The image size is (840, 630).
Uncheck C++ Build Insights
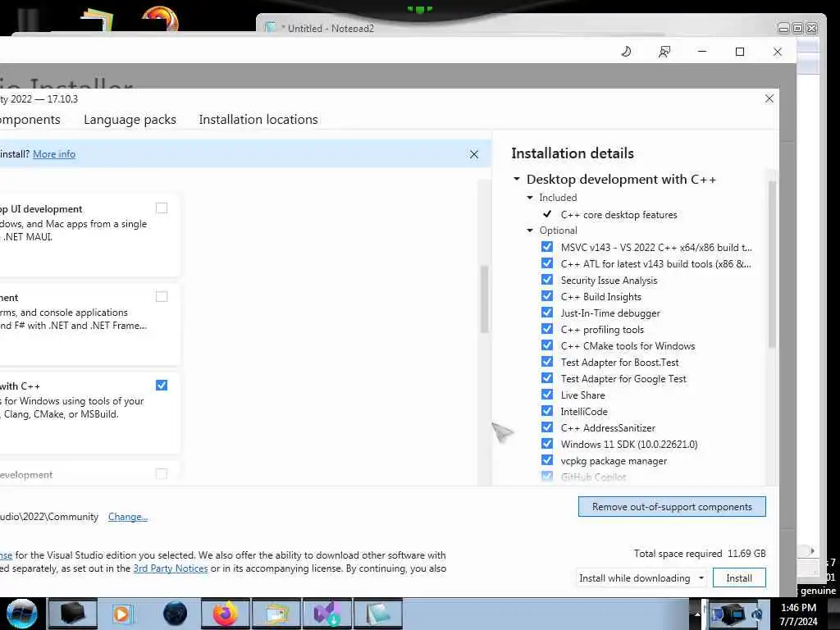547,296
